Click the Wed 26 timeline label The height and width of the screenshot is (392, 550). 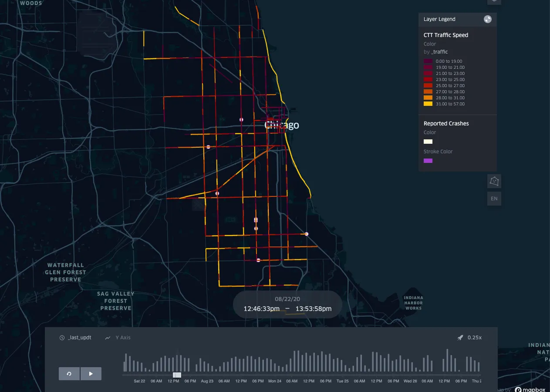click(x=410, y=381)
